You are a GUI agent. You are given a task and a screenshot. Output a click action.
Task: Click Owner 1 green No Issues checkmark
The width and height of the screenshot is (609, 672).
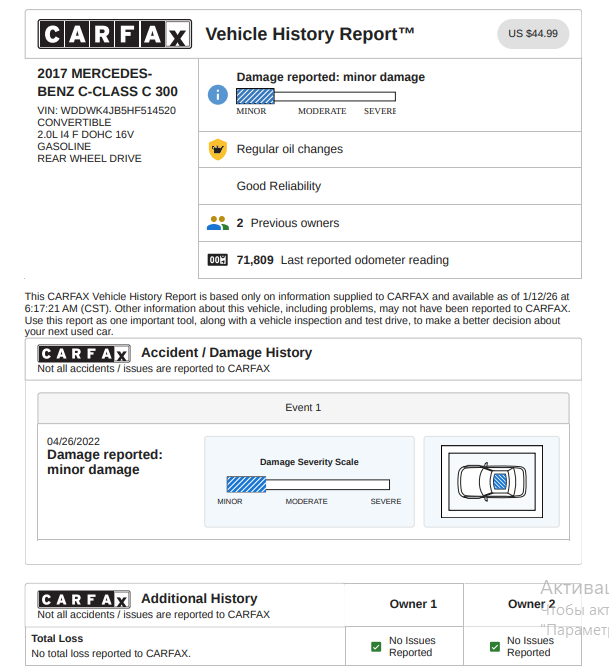(376, 647)
